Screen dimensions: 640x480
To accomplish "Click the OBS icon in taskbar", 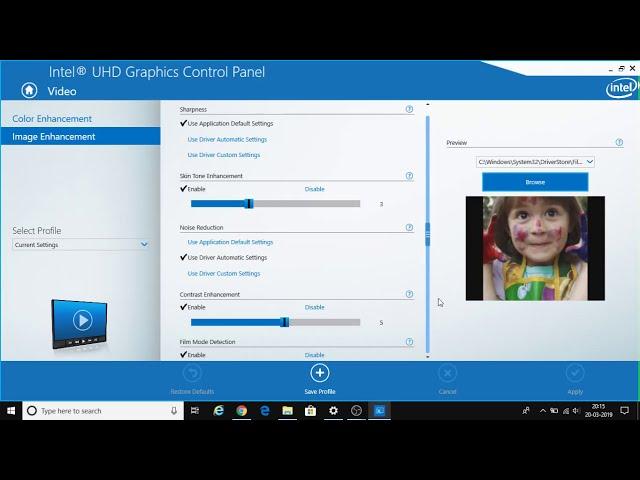I will point(356,411).
